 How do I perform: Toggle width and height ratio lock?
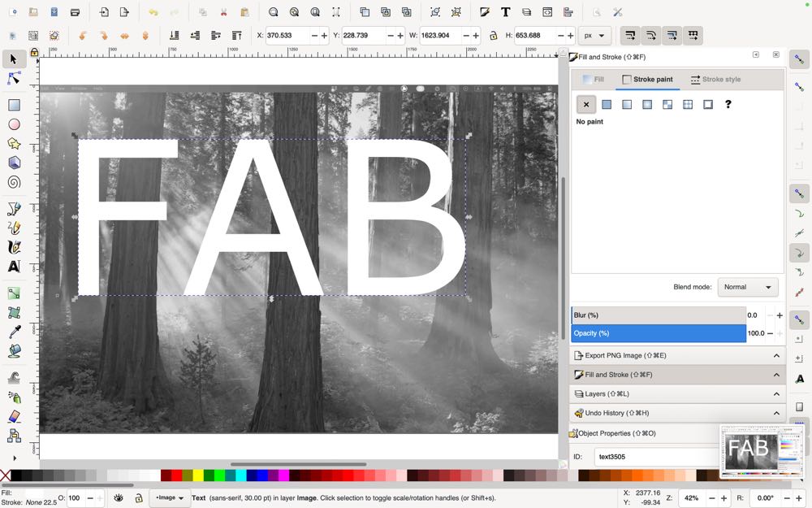coord(494,35)
